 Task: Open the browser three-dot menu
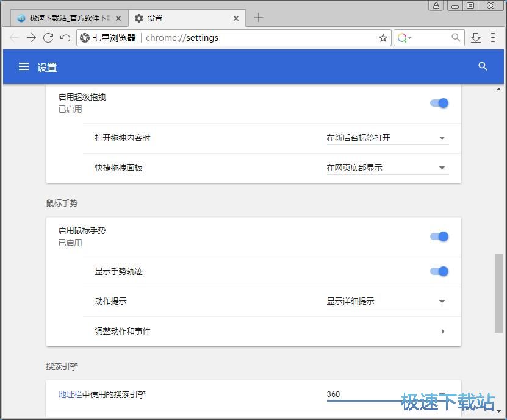tap(493, 37)
